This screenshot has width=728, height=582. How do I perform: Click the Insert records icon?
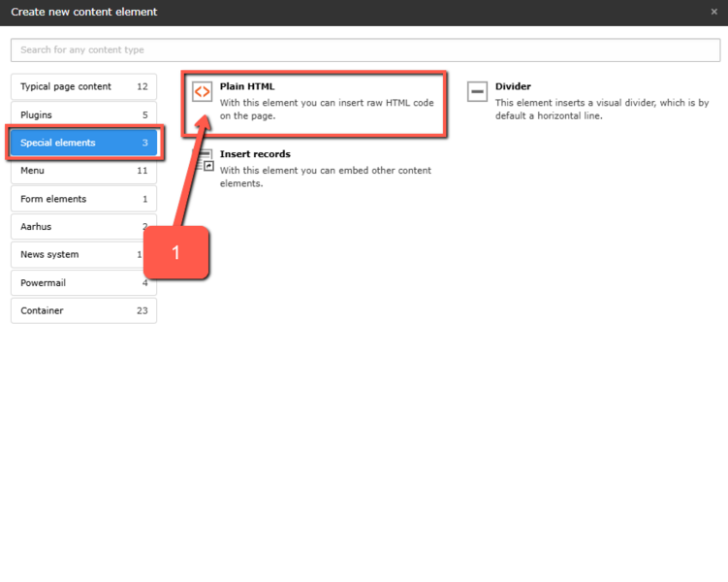pos(205,160)
